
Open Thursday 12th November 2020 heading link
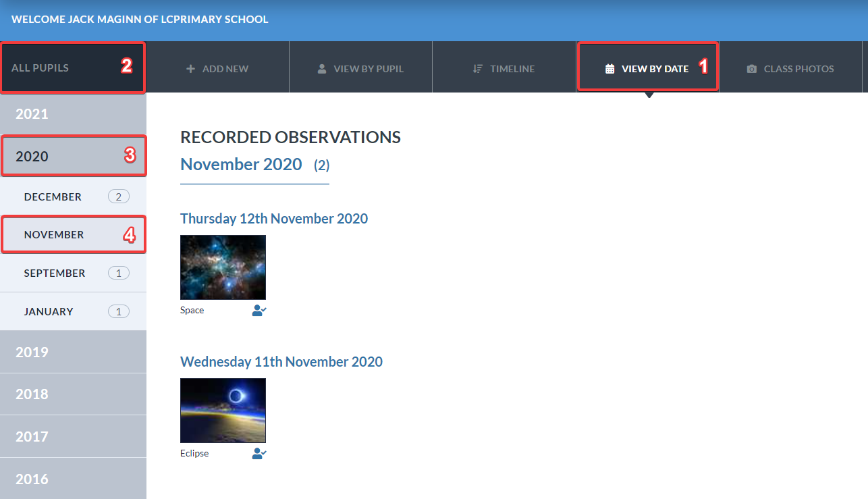(x=274, y=219)
